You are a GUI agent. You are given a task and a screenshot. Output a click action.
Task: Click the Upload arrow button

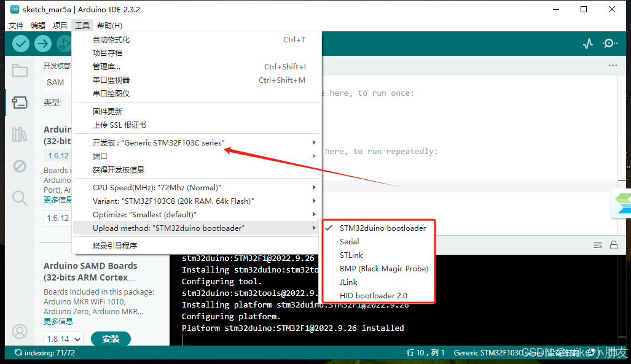tap(42, 44)
